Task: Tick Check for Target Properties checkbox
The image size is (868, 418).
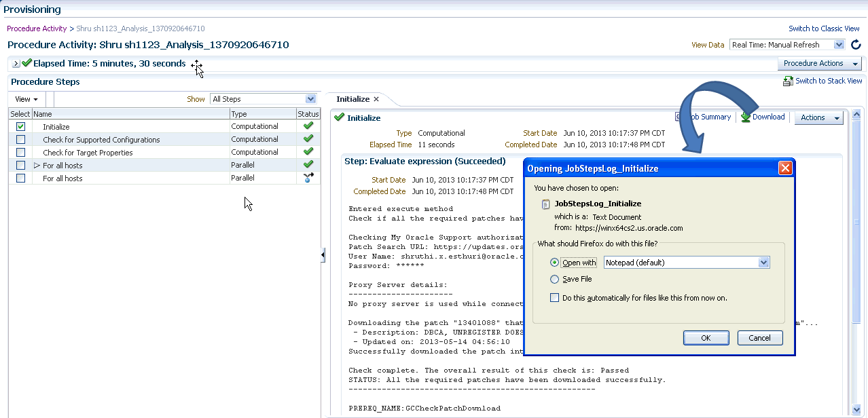Action: click(x=20, y=153)
